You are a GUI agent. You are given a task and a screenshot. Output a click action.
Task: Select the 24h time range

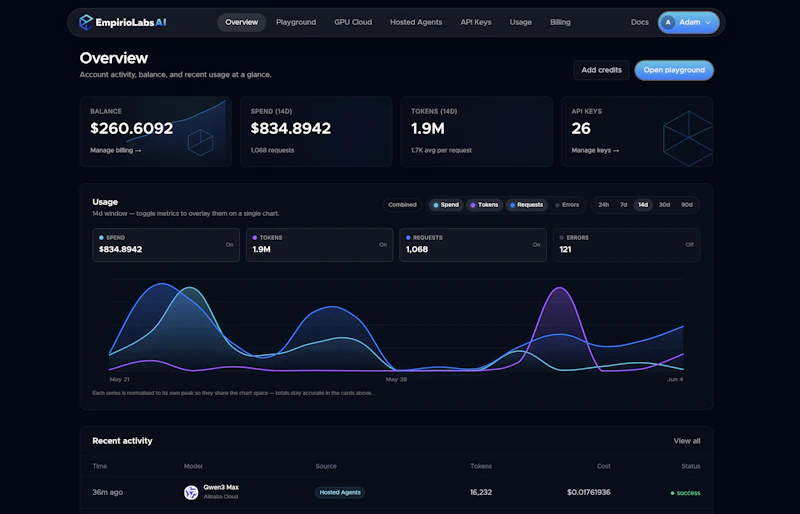604,205
